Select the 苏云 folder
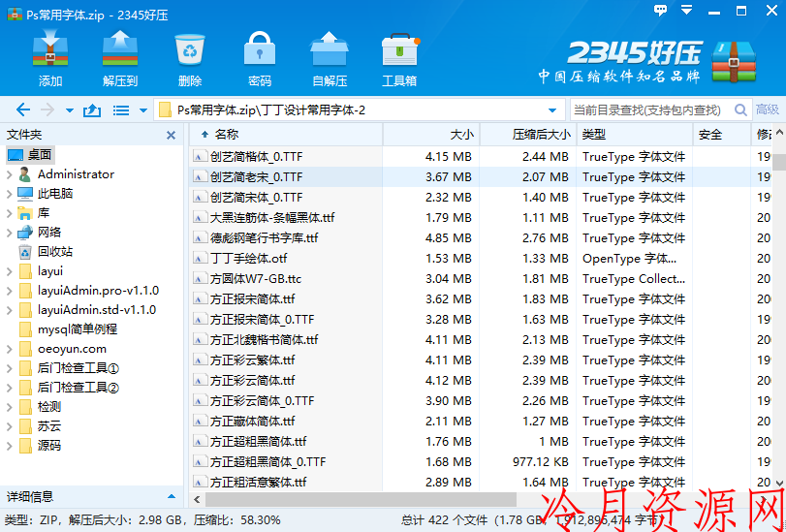 (x=49, y=426)
